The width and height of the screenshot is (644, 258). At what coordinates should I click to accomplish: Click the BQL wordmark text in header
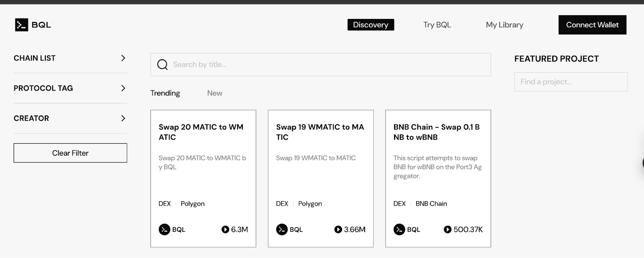coord(41,25)
